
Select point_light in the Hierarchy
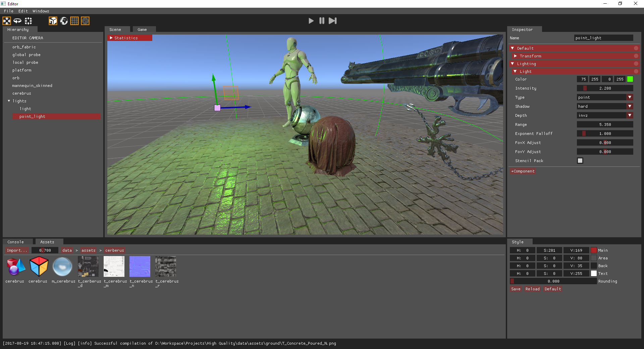tap(32, 116)
